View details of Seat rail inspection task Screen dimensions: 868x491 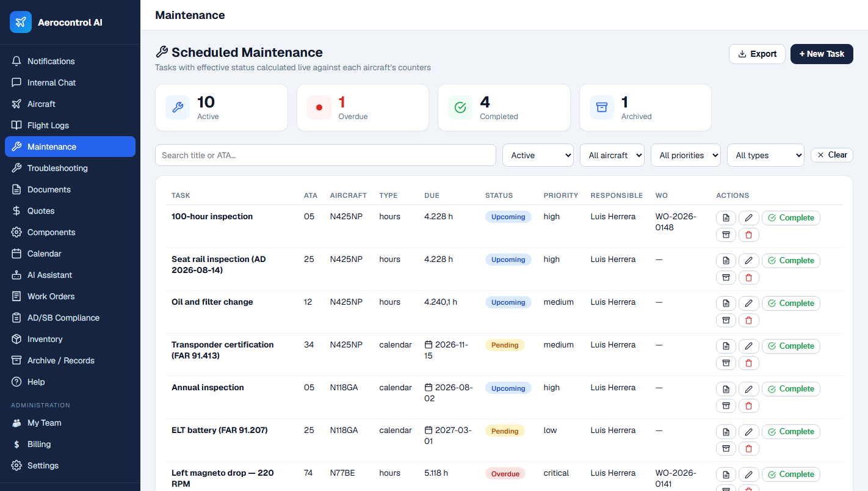[726, 261]
